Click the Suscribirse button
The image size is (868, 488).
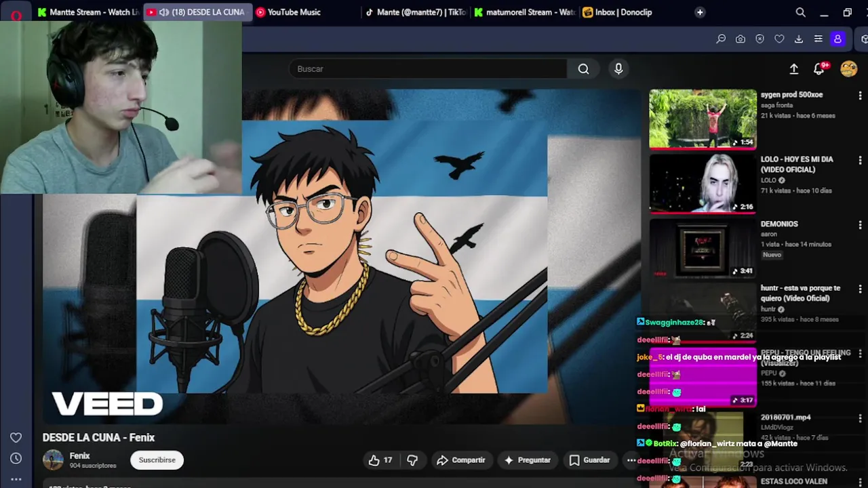(x=157, y=460)
